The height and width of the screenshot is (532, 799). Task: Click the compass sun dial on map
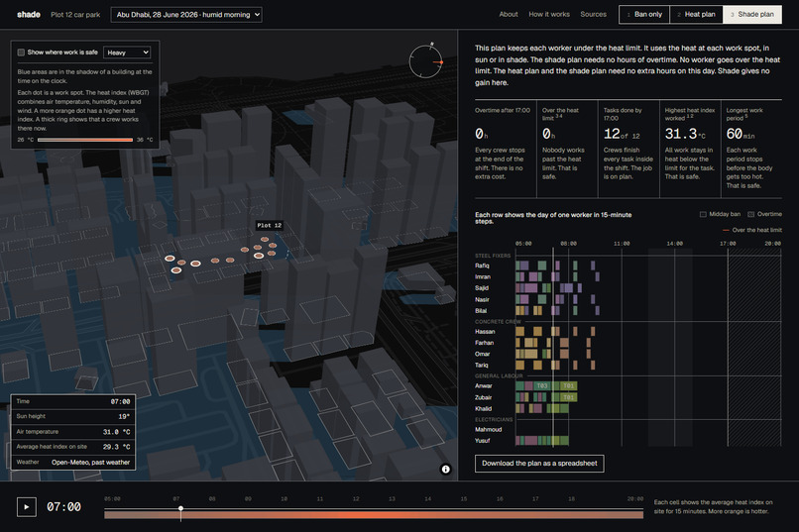tap(426, 61)
